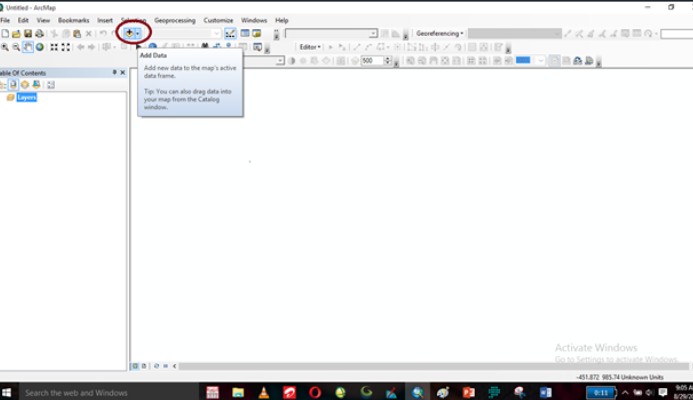Select the Find binoculars tool
Viewport: 693px width, 400px height.
[x=205, y=46]
